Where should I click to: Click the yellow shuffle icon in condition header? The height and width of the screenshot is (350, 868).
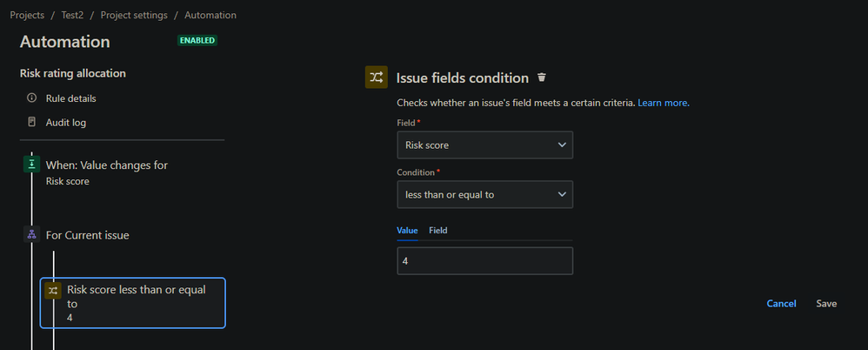click(x=377, y=77)
